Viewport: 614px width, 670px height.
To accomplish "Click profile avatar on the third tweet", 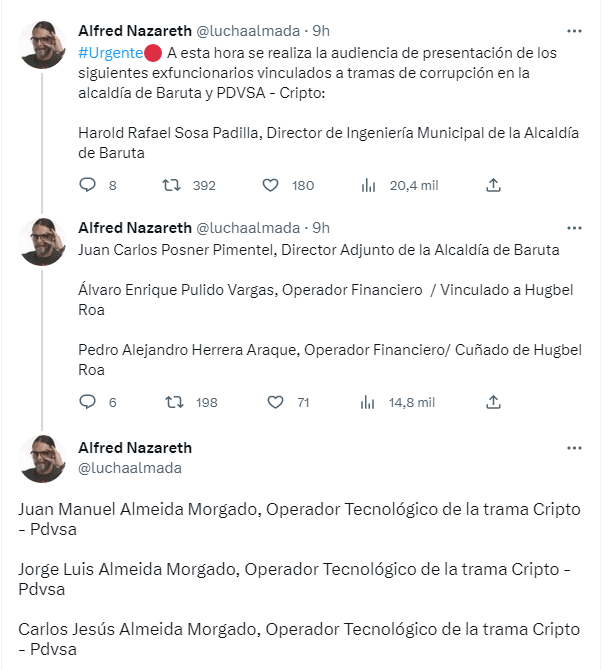I will tap(42, 459).
